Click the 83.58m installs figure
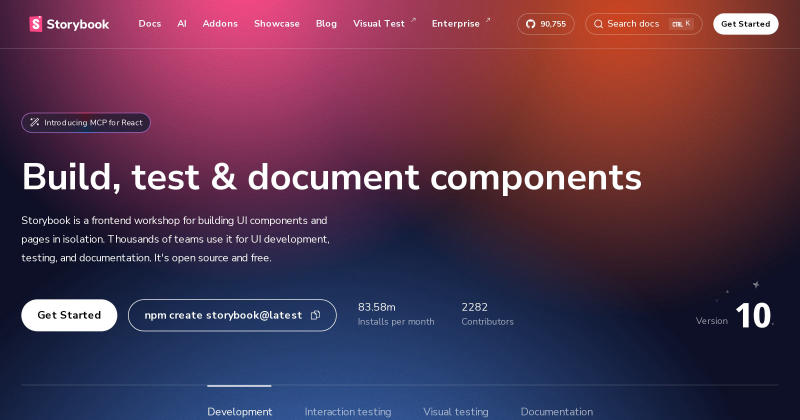The width and height of the screenshot is (800, 420). pyautogui.click(x=377, y=307)
